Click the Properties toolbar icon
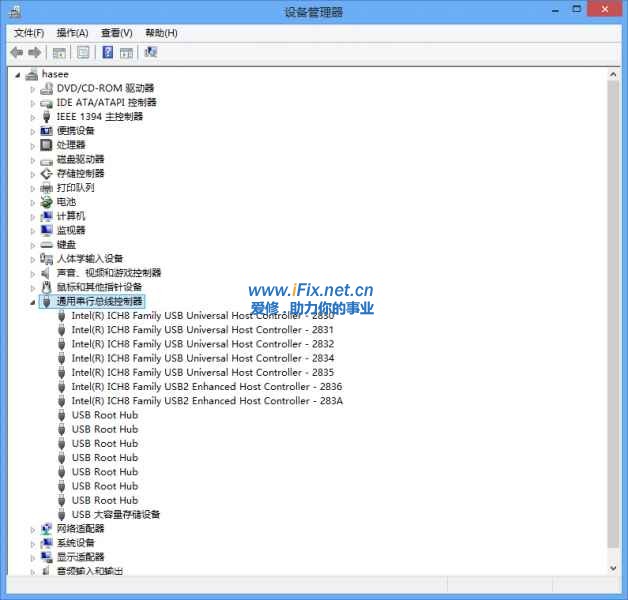 [x=83, y=52]
